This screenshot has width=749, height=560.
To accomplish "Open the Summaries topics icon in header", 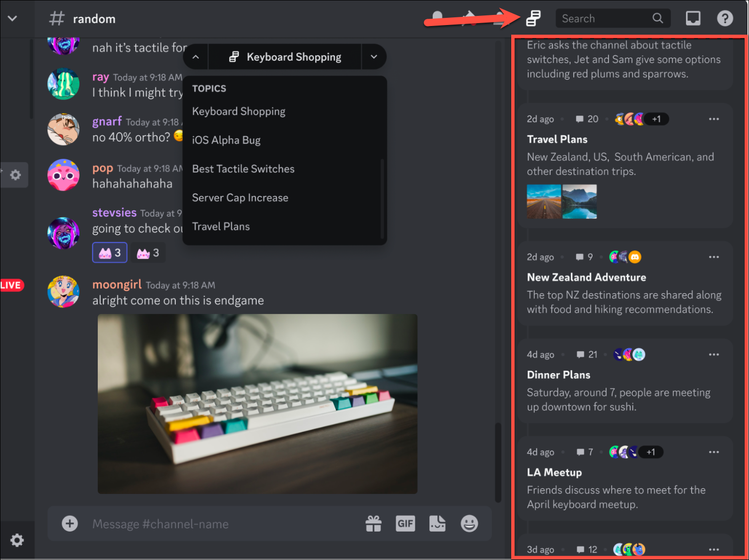I will coord(533,18).
